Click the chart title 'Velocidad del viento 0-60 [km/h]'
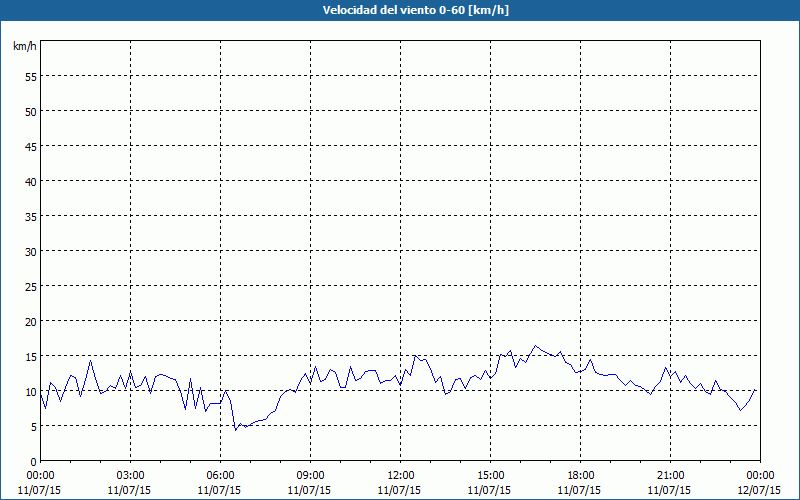The width and height of the screenshot is (800, 500). click(416, 10)
